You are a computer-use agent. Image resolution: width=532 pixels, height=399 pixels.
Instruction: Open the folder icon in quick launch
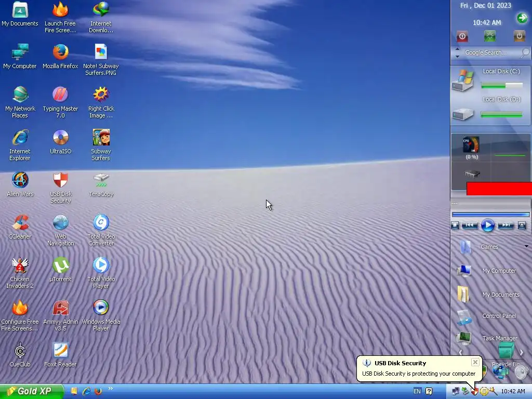click(x=74, y=391)
